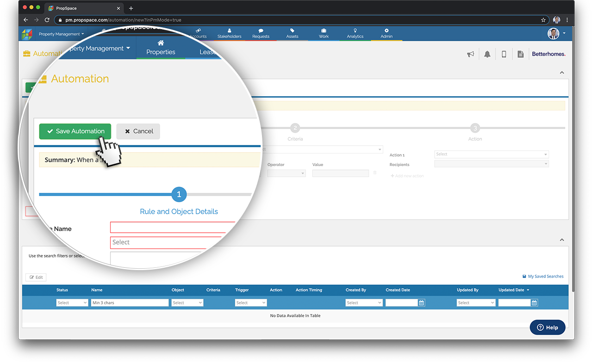Open the Analytics section icon
Screen dimensions: 593x364
(355, 32)
